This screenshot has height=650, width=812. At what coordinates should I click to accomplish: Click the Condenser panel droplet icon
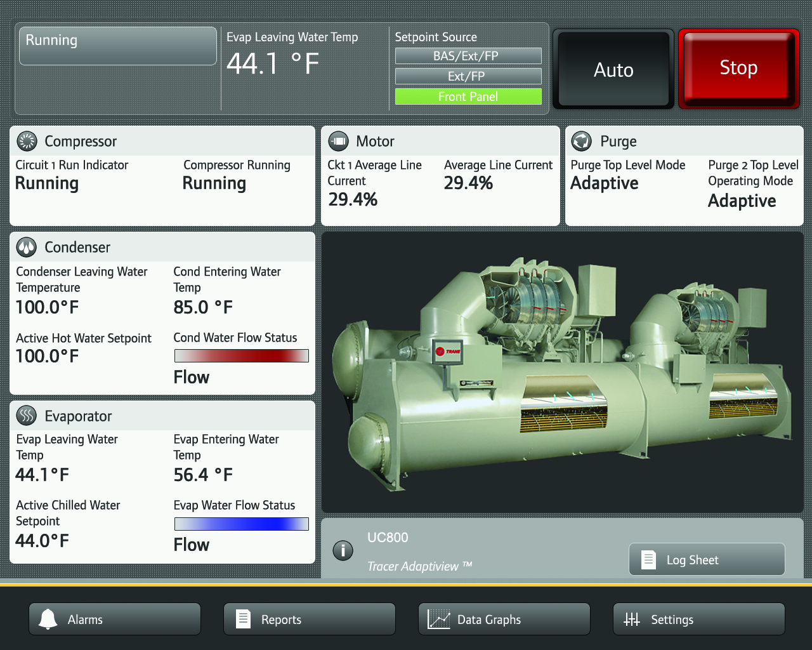[25, 247]
